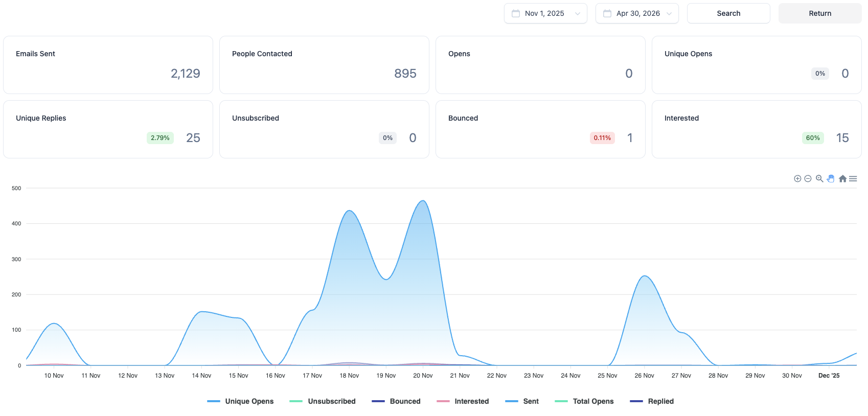Click calendar icon in start date field
868x416 pixels.
pyautogui.click(x=516, y=13)
